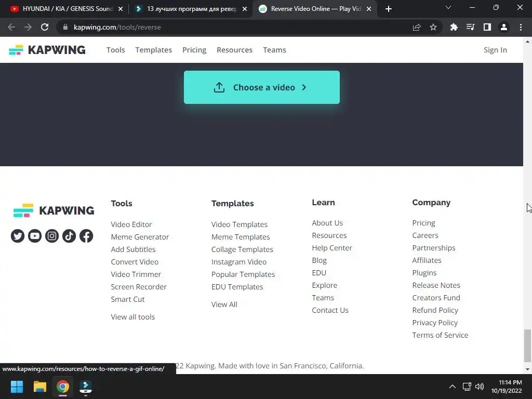The image size is (532, 399).
Task: Click the scrollbar up arrow
Action: point(527,42)
